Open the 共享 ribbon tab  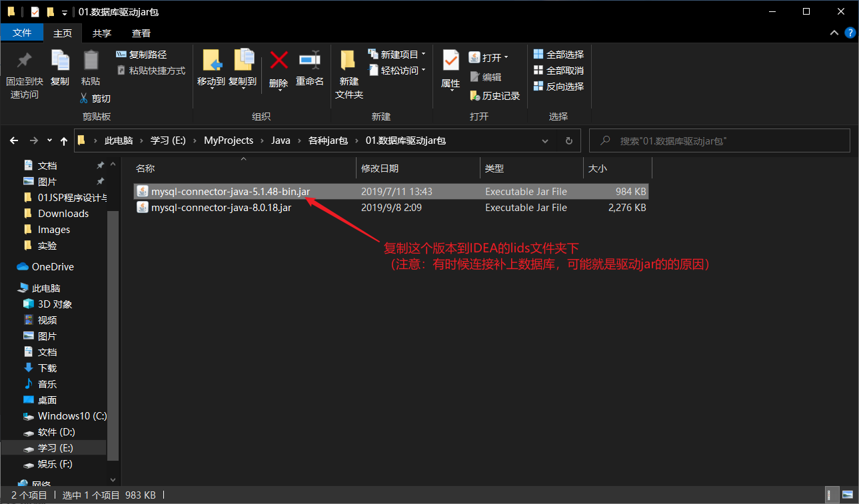(102, 33)
